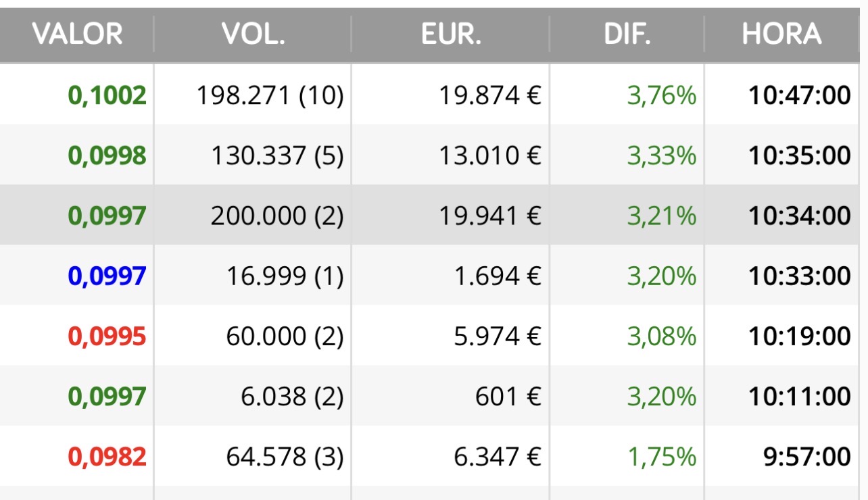Click the volume 198.271 (10) cell
868x500 pixels.
pyautogui.click(x=270, y=96)
